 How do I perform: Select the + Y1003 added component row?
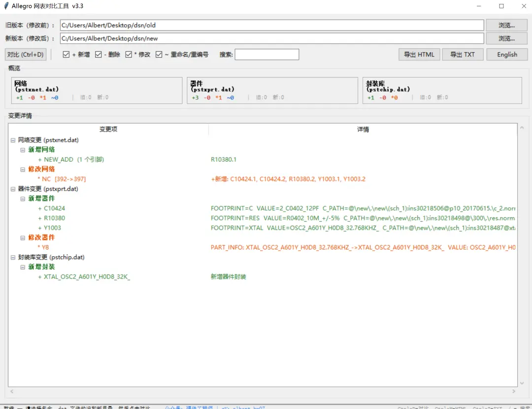[x=263, y=228]
